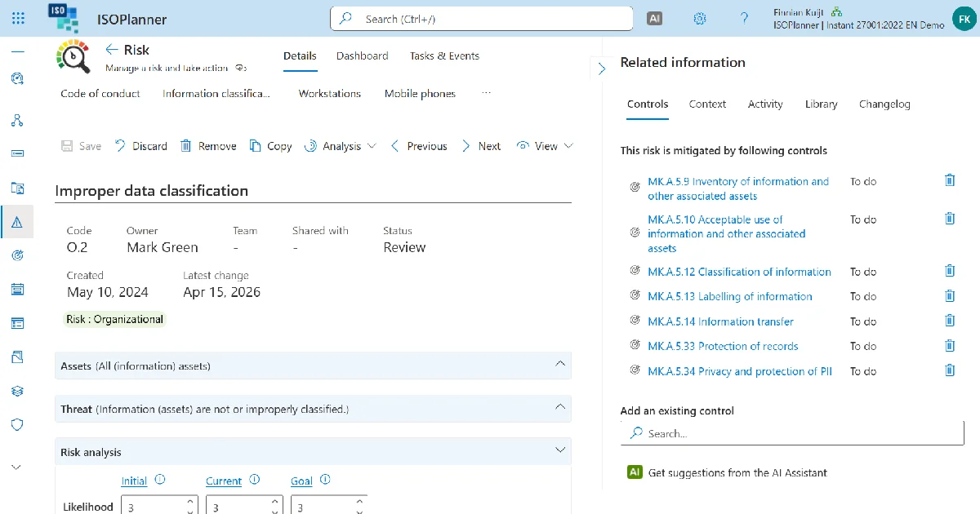This screenshot has height=514, width=980.
Task: Open the controls target icon in sidebar
Action: (18, 255)
